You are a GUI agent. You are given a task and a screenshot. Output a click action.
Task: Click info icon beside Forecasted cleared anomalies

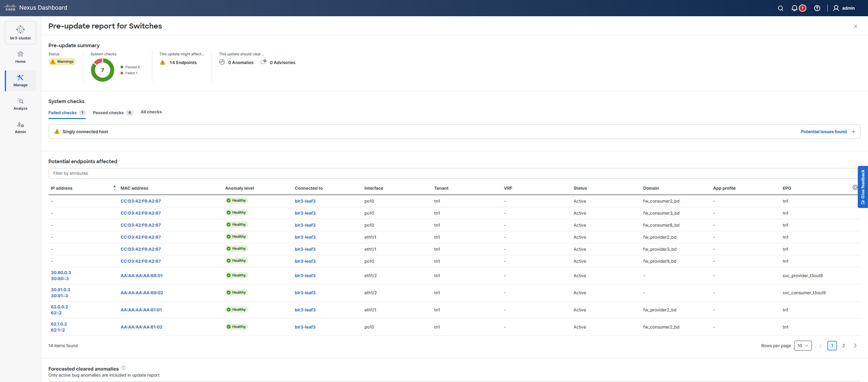pos(124,368)
